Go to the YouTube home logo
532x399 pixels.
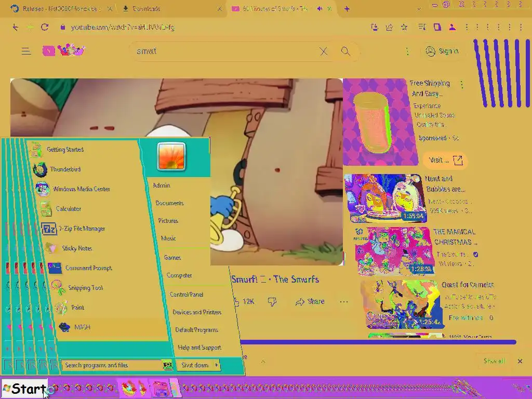click(64, 50)
